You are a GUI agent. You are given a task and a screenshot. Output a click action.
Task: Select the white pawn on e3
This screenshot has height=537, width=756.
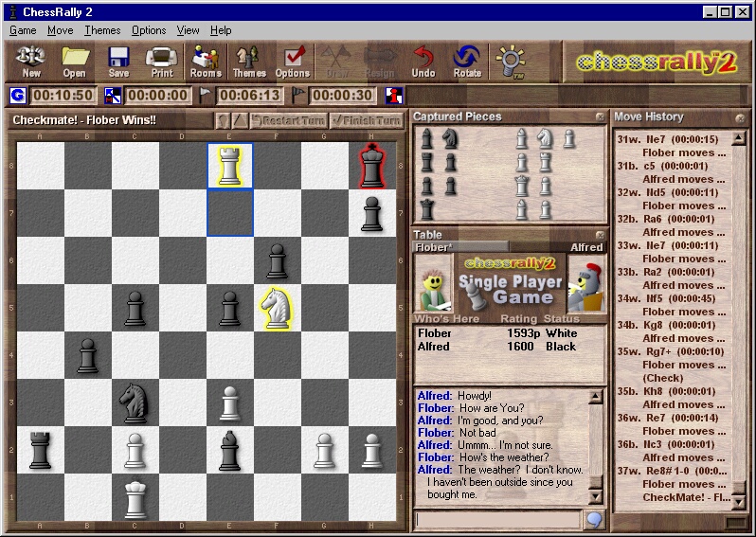click(230, 402)
